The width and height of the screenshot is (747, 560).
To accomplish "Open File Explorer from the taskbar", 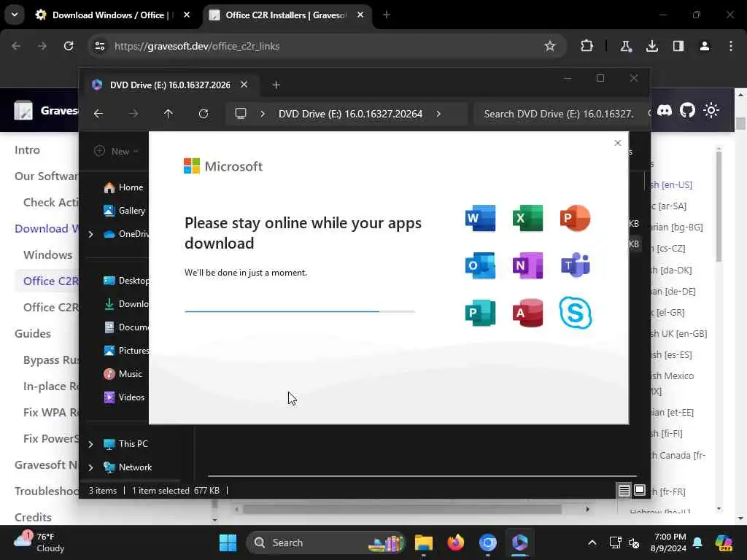I will (423, 542).
